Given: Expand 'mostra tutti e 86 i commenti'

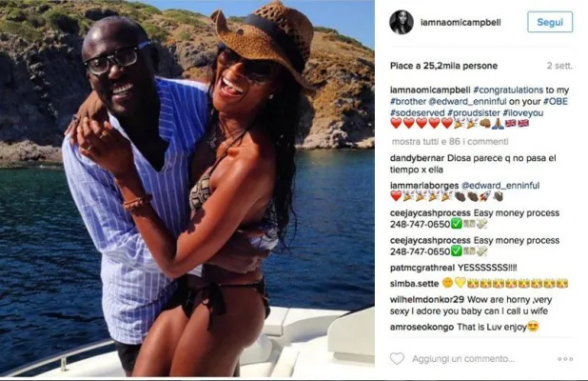Looking at the screenshot, I should tap(450, 142).
